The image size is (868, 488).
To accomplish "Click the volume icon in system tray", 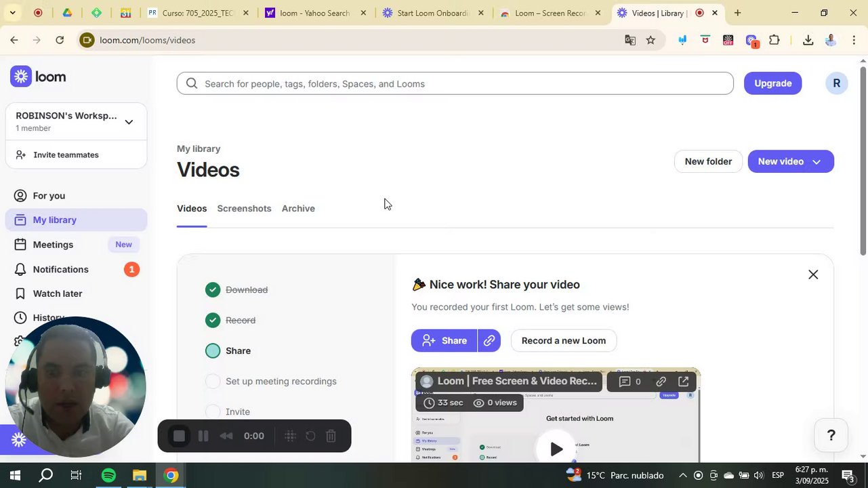I will click(758, 475).
